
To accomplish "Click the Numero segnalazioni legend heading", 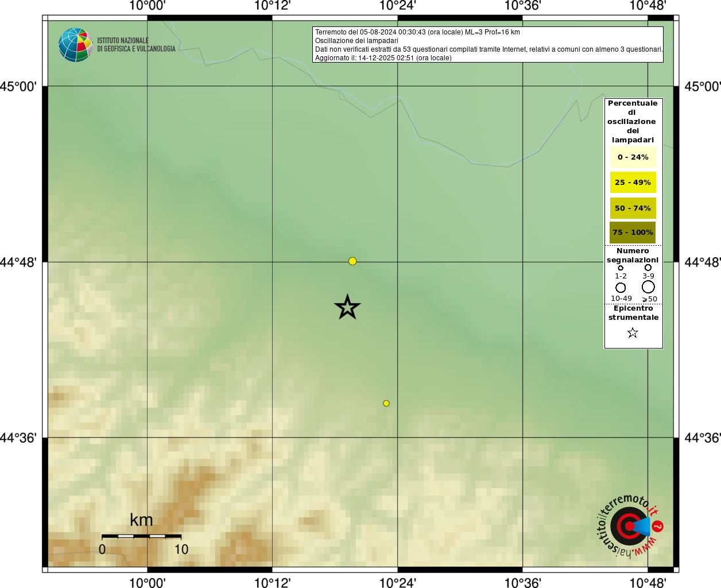I will [633, 256].
